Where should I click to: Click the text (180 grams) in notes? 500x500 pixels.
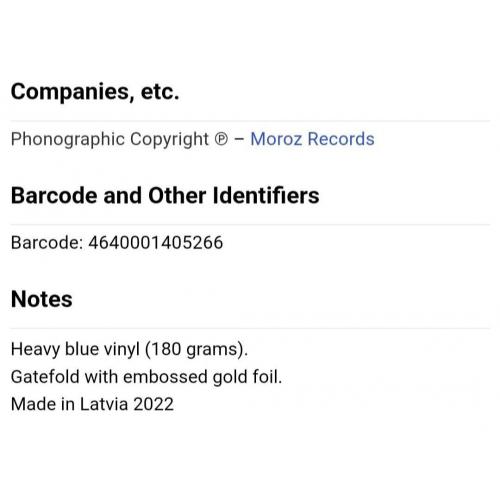pos(197,350)
